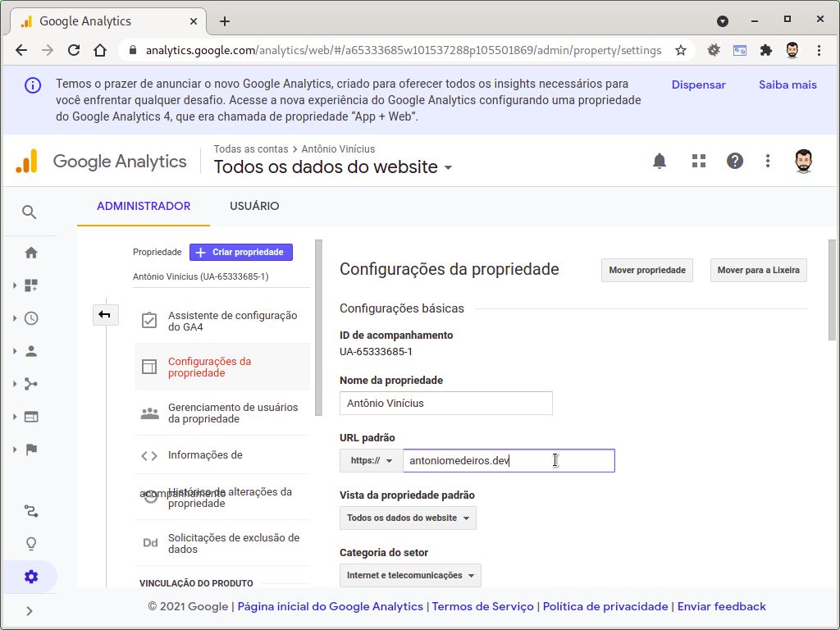Bookmark this page with the star icon
840x630 pixels.
pos(681,50)
